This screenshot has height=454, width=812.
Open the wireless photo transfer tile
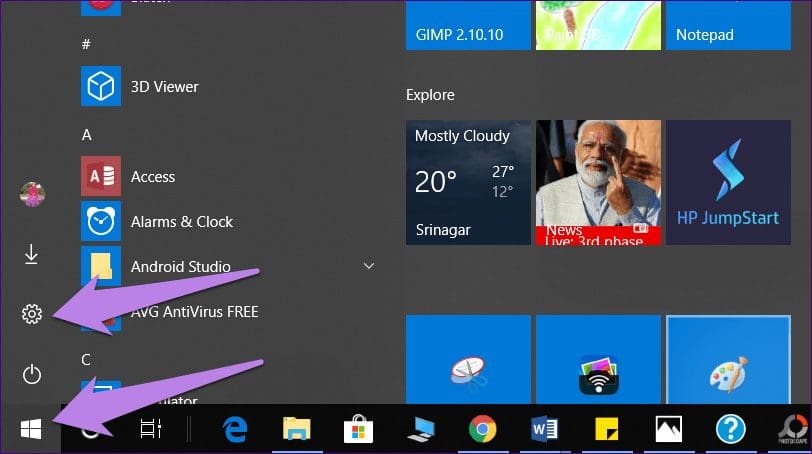(x=598, y=359)
